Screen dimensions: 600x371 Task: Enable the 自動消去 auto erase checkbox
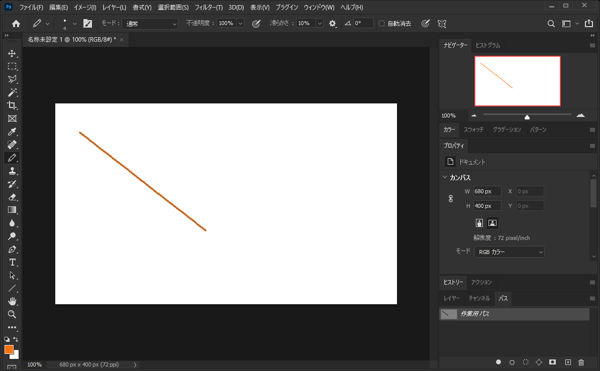pyautogui.click(x=382, y=24)
